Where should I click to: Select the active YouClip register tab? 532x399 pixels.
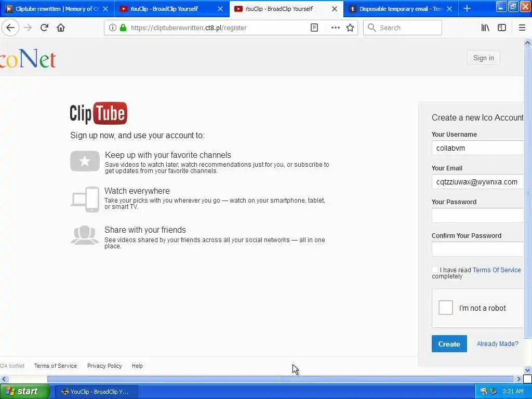tap(286, 9)
